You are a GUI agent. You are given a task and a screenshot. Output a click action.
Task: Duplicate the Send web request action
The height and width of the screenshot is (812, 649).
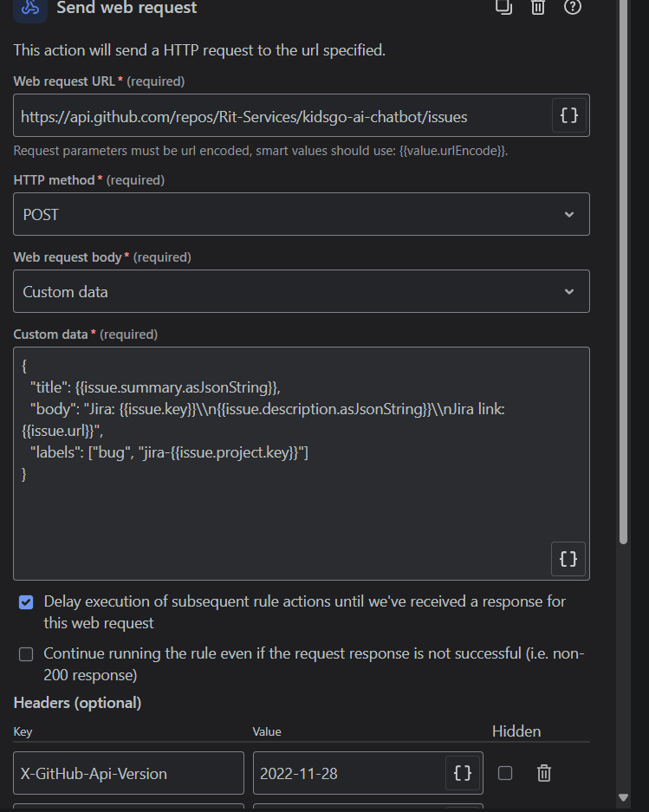[503, 7]
